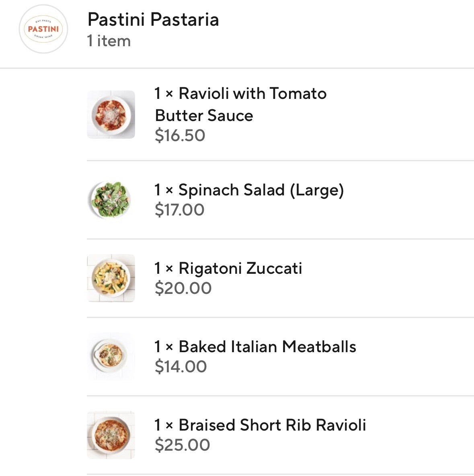Image resolution: width=474 pixels, height=476 pixels.
Task: Open the Rigatoni Zuccati dish photo
Action: tap(111, 278)
